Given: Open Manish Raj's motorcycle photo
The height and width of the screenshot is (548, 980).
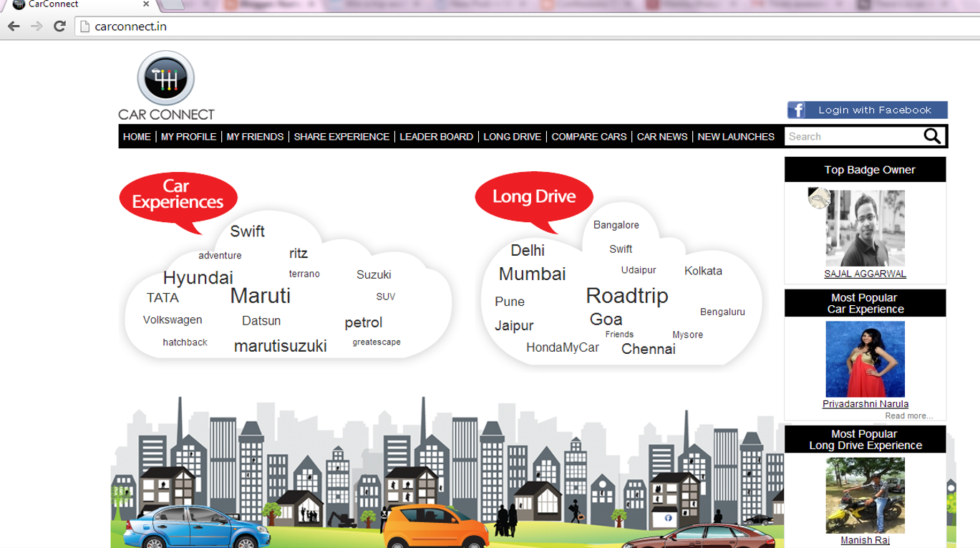Looking at the screenshot, I should coord(865,496).
